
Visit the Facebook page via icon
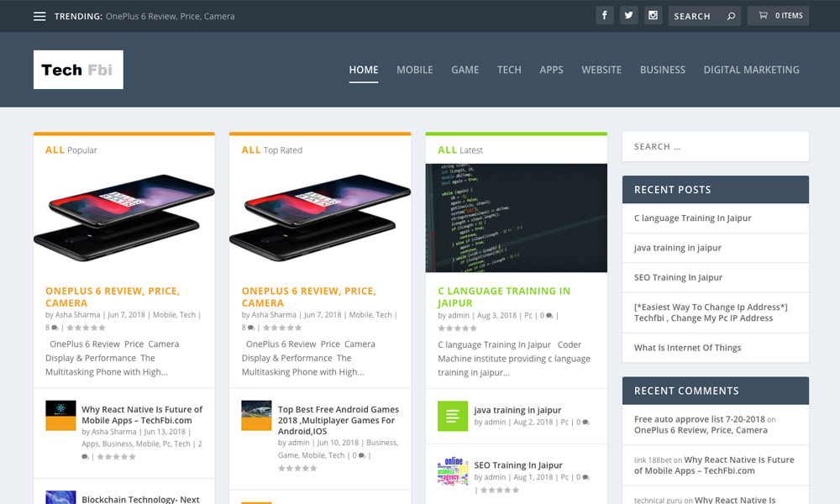point(605,15)
